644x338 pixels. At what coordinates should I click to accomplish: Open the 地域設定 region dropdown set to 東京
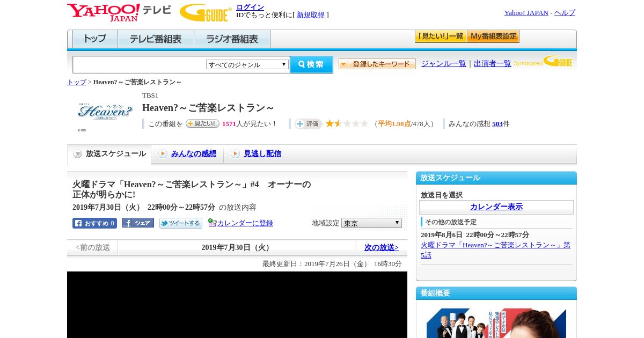coord(371,223)
